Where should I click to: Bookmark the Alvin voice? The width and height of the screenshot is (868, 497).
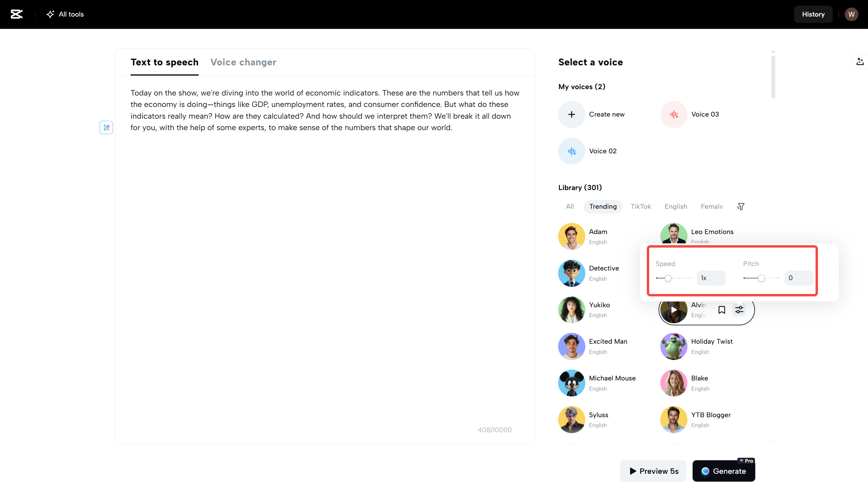722,310
